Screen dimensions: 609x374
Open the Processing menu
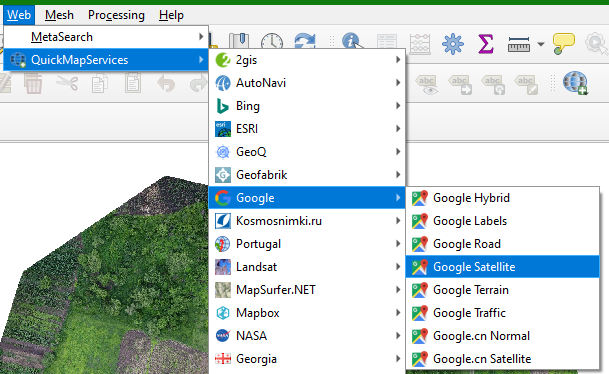[x=116, y=15]
